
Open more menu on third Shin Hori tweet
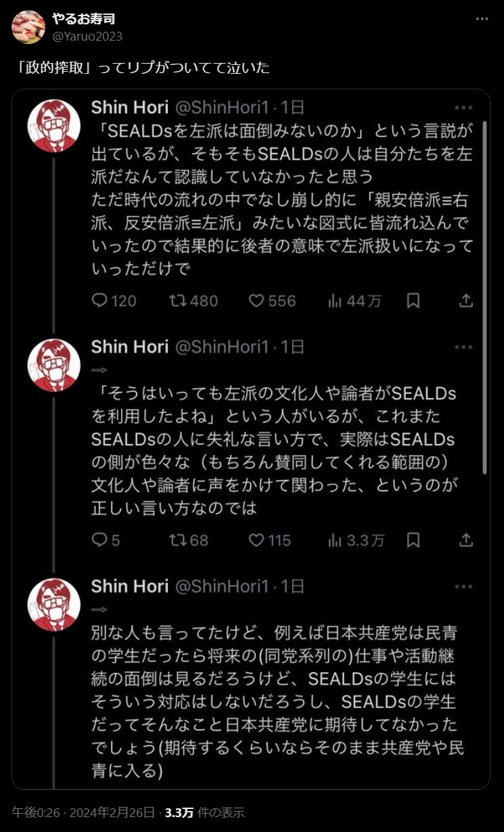(463, 586)
